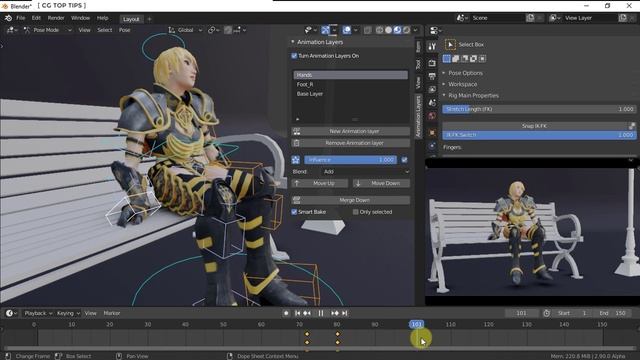Select material preview shading

[397, 30]
